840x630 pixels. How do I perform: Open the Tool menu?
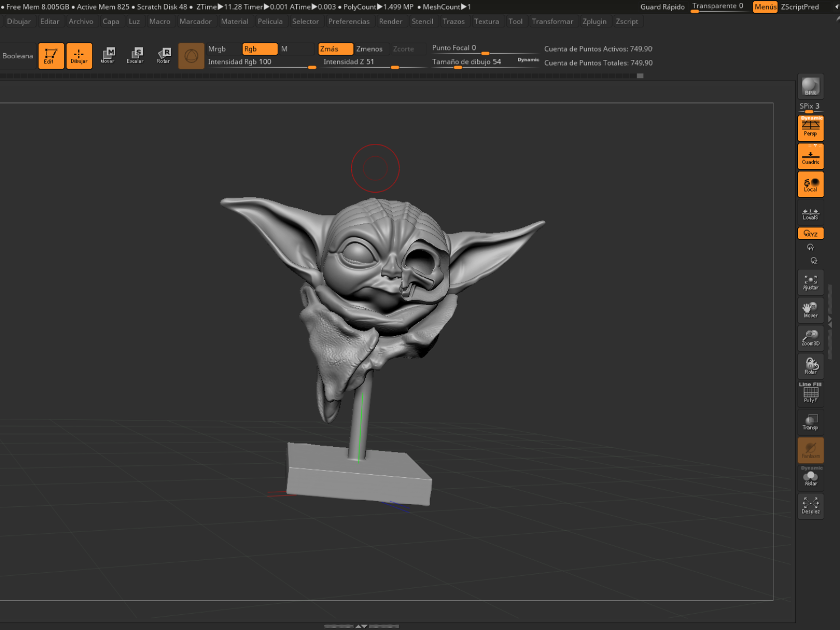[x=516, y=21]
